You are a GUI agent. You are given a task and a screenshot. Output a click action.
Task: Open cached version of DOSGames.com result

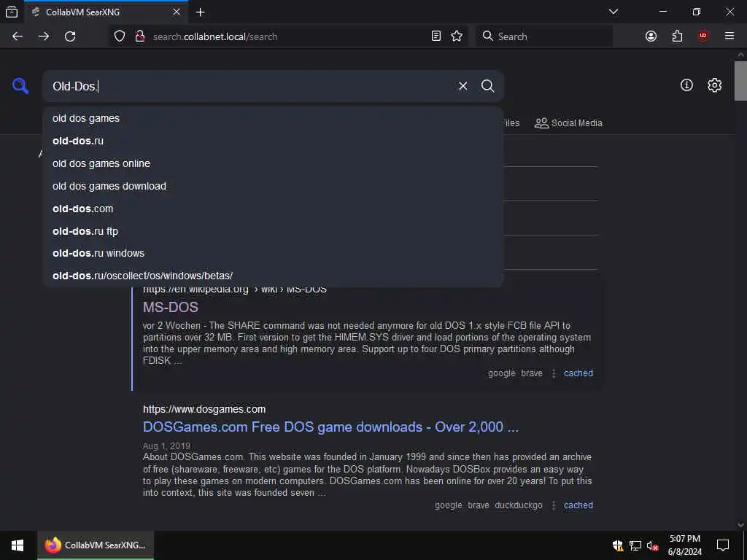click(578, 505)
